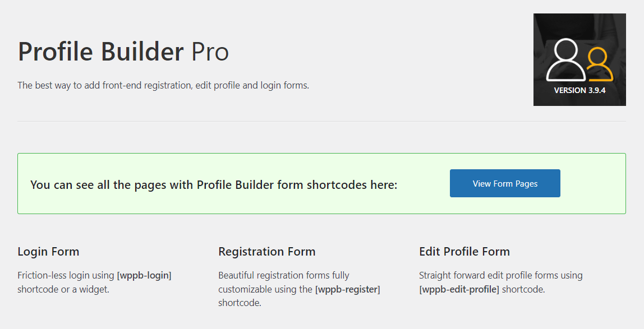This screenshot has width=644, height=329.
Task: Click the [wppb-login] shortcode text
Action: pos(144,275)
